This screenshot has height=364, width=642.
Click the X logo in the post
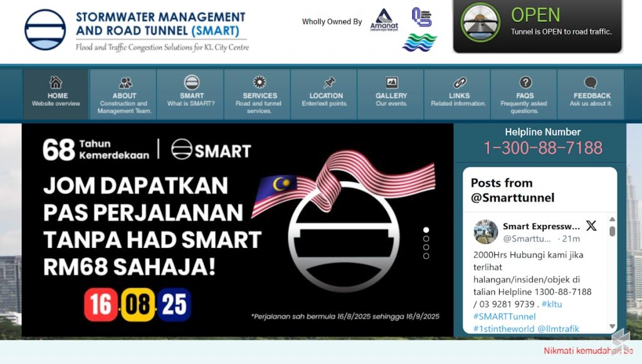click(591, 226)
